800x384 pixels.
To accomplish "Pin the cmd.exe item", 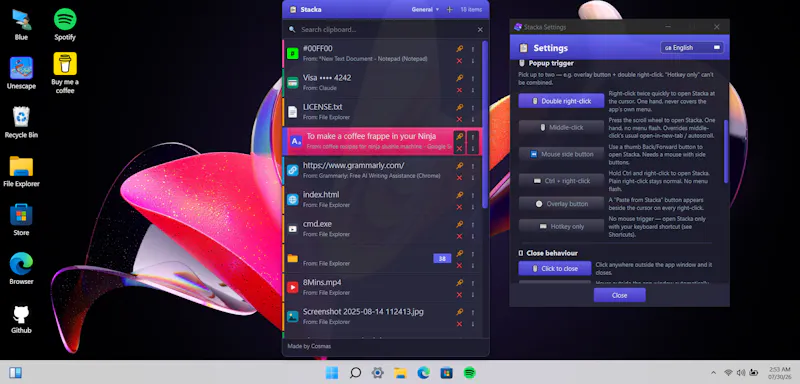I will [459, 224].
